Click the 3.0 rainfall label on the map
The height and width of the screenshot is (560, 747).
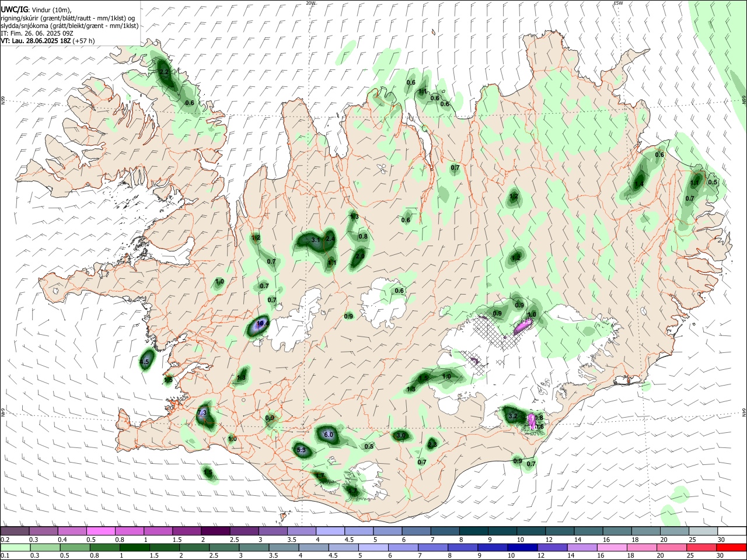(400, 435)
